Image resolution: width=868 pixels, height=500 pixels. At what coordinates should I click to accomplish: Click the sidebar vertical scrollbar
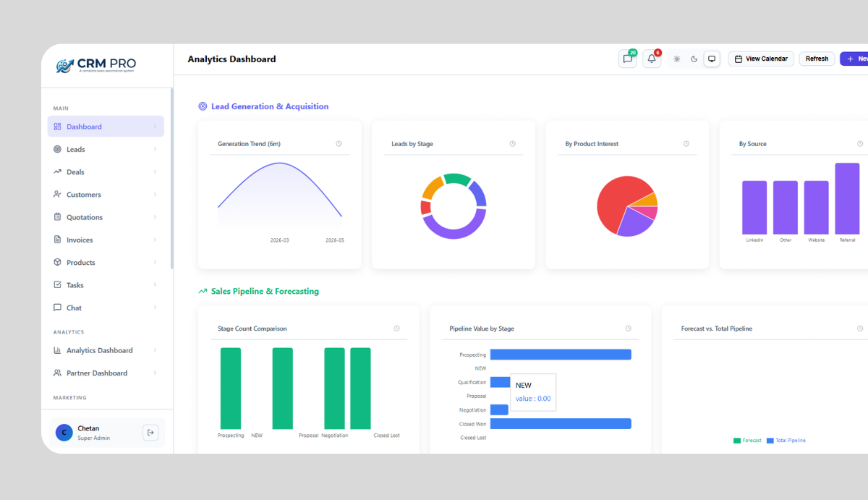(x=171, y=178)
